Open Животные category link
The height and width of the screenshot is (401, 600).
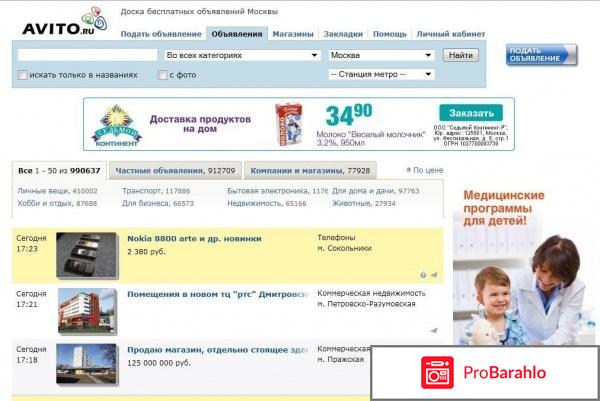[x=364, y=204]
